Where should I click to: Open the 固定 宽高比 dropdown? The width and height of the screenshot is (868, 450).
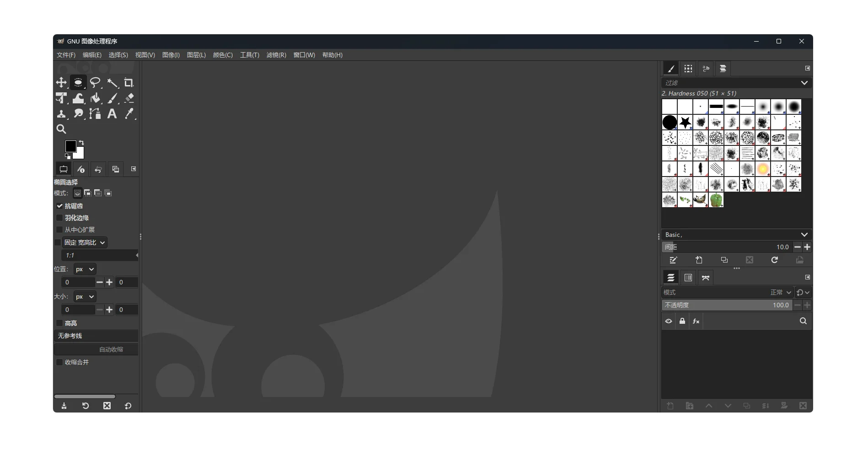85,242
